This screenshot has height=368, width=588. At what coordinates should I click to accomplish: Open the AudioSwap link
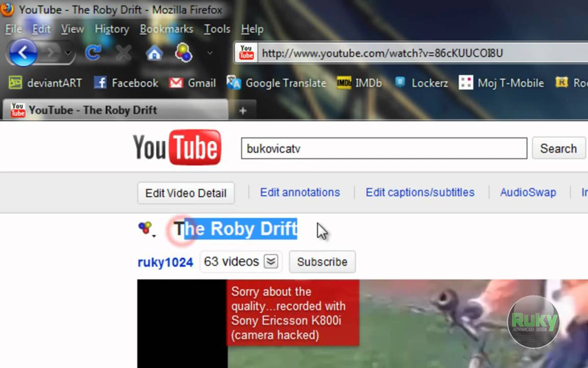pos(528,192)
